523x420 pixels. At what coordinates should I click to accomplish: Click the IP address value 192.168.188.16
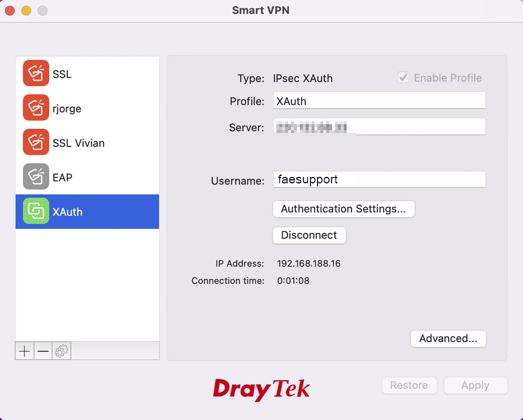pos(309,264)
